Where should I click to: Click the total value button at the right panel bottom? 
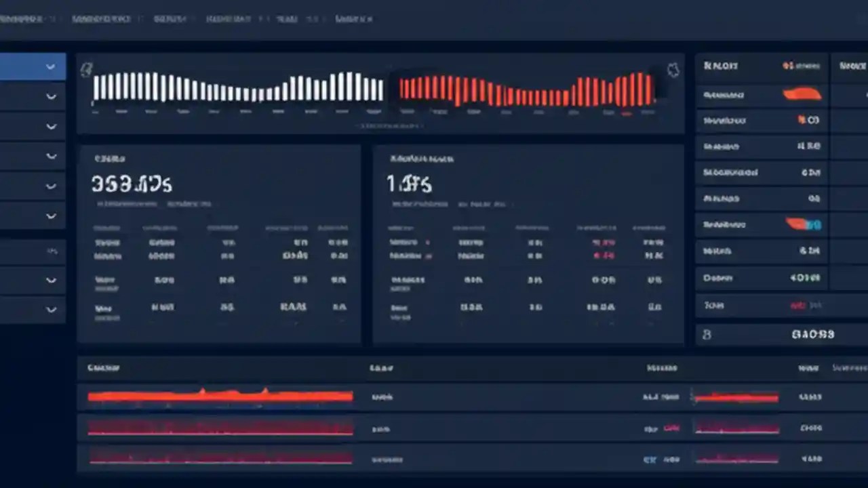[812, 334]
